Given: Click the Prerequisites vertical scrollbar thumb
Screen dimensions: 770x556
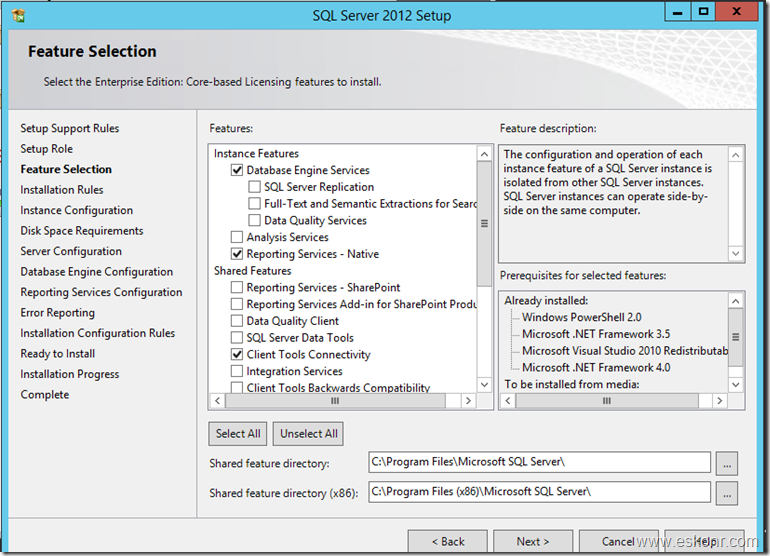Looking at the screenshot, I should coord(735,337).
